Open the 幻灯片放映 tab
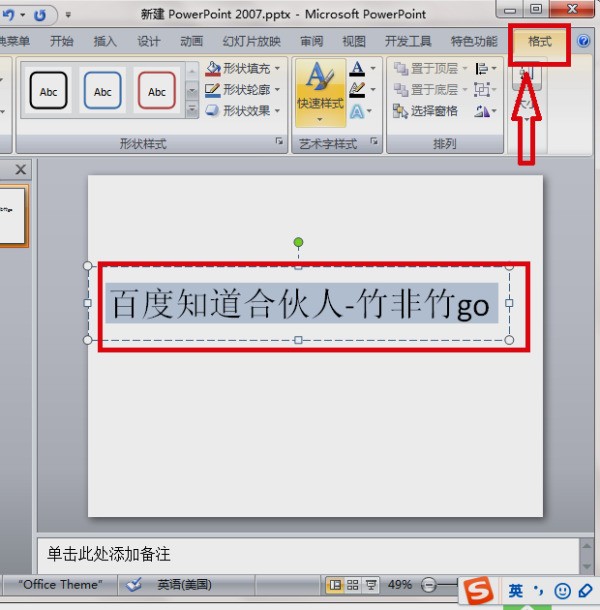This screenshot has width=600, height=610. click(252, 41)
